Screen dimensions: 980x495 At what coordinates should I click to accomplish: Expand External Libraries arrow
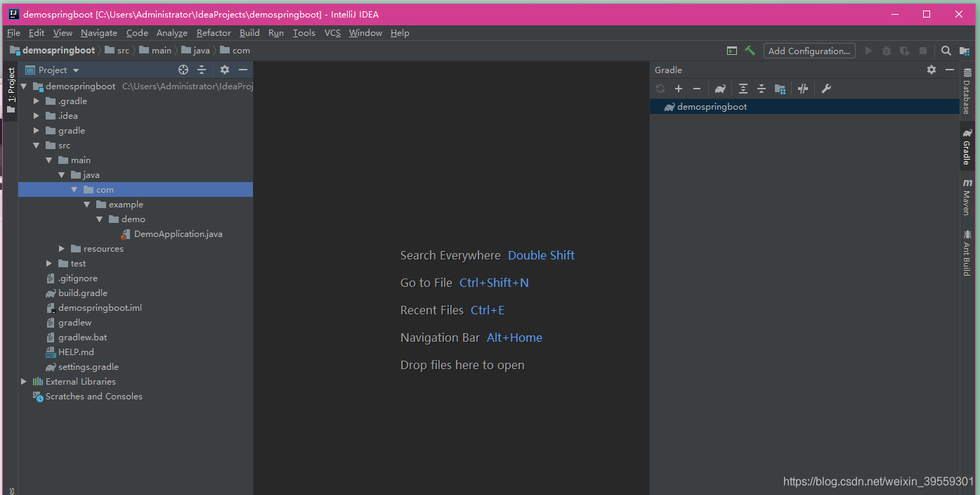point(24,382)
